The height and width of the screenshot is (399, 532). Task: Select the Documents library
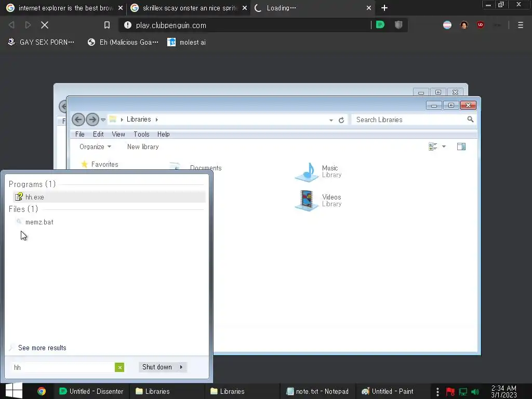[196, 167]
